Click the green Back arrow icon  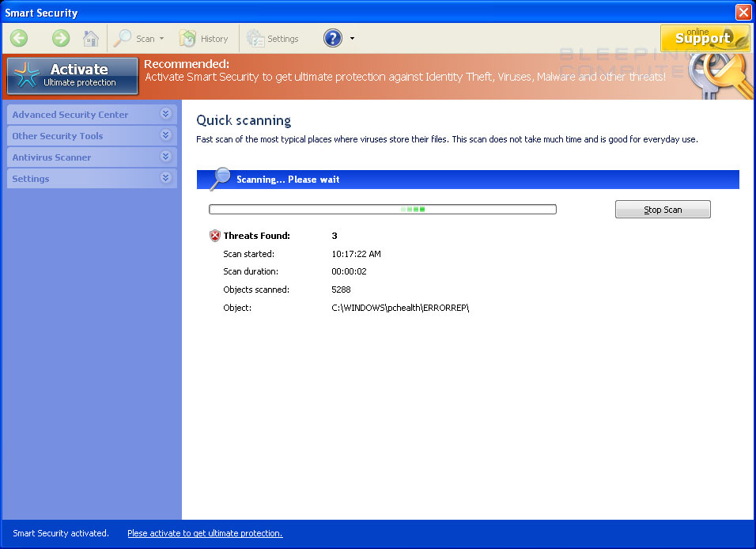19,38
